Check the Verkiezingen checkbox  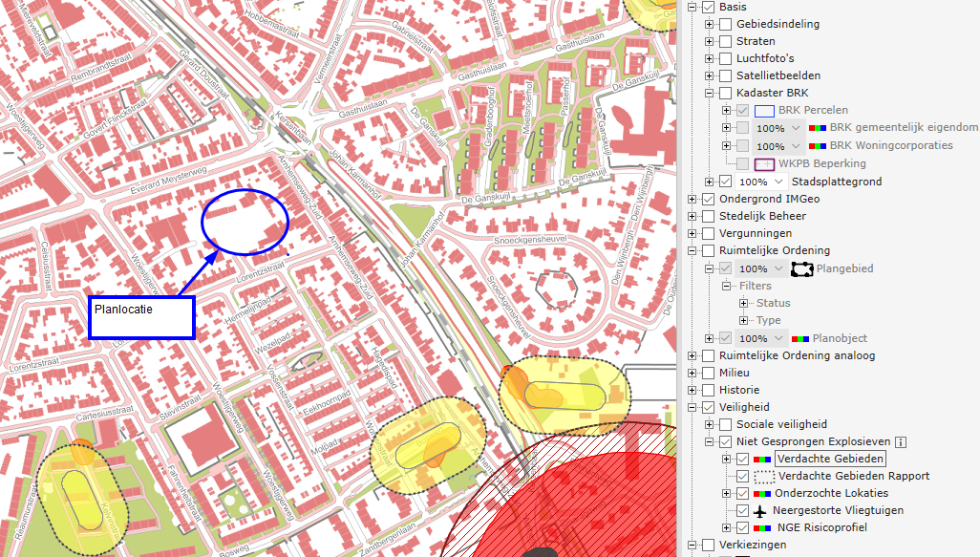[x=708, y=546]
